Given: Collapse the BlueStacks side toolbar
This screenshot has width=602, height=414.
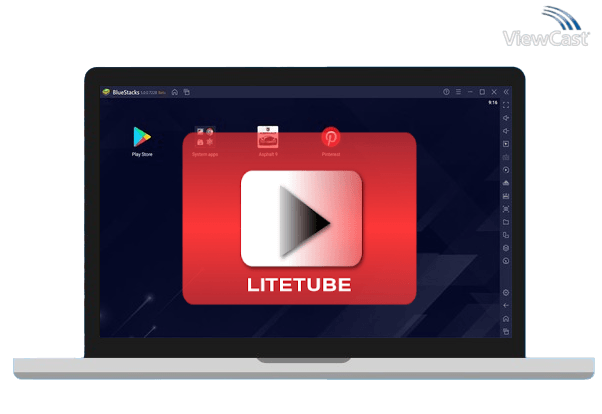Looking at the screenshot, I should pyautogui.click(x=506, y=92).
